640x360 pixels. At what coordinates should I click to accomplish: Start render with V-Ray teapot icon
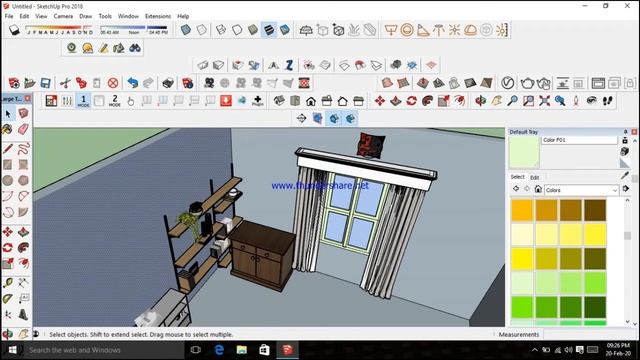(527, 83)
